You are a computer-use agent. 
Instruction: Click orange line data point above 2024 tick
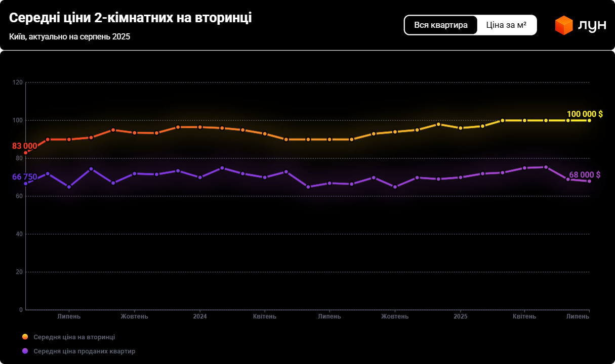point(200,127)
